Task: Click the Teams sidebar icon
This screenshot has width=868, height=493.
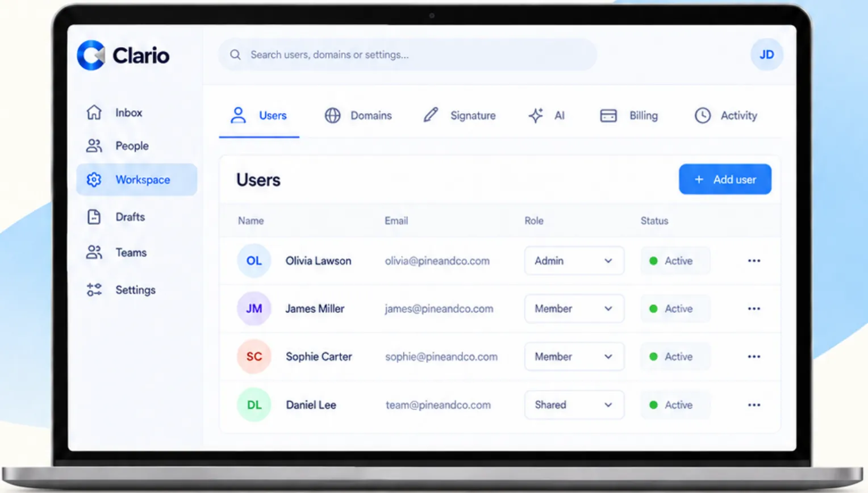Action: pyautogui.click(x=94, y=252)
